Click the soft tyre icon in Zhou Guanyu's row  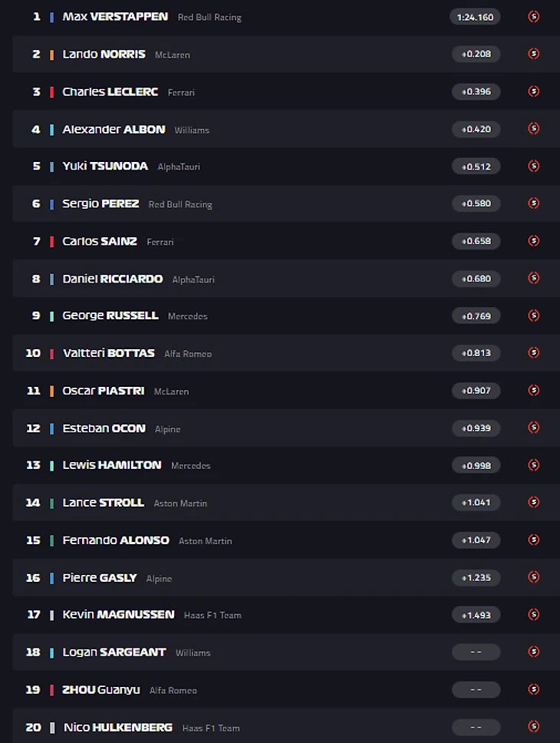[x=534, y=689]
